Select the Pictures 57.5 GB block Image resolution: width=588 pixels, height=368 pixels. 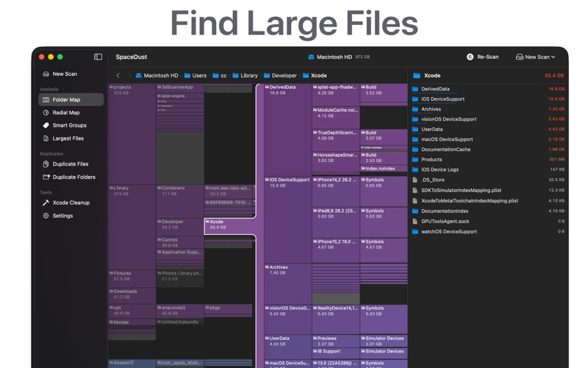point(132,278)
